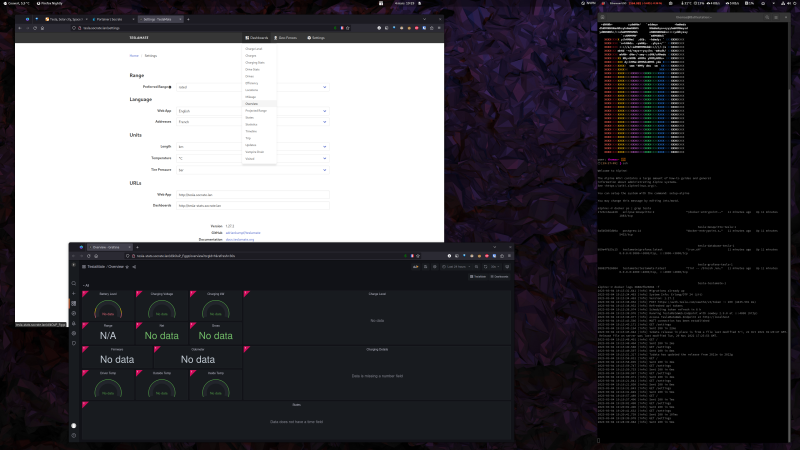Image resolution: width=800 pixels, height=450 pixels.
Task: Expand the Temperature unit dropdown
Action: click(x=252, y=157)
